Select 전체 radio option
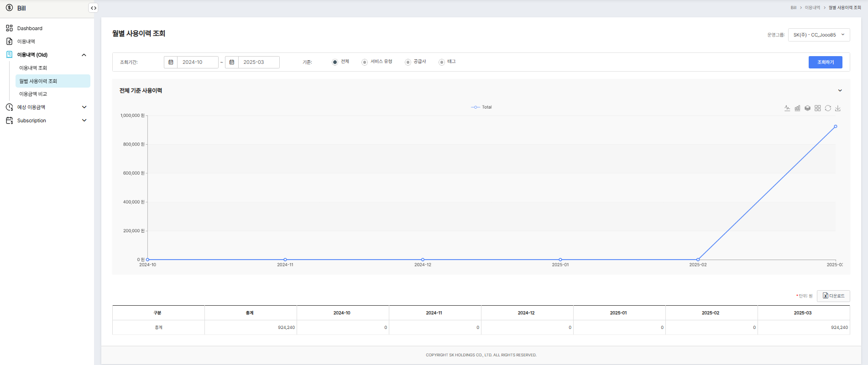 [x=335, y=62]
